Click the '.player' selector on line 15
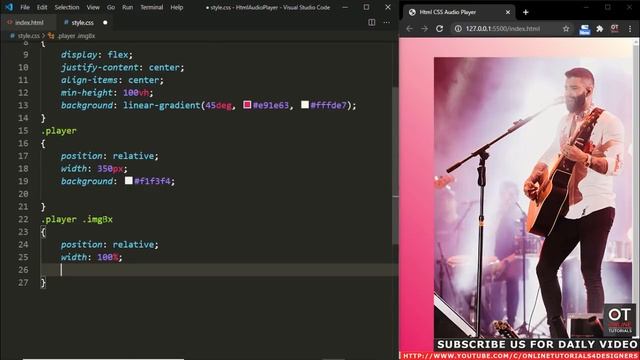 click(59, 131)
